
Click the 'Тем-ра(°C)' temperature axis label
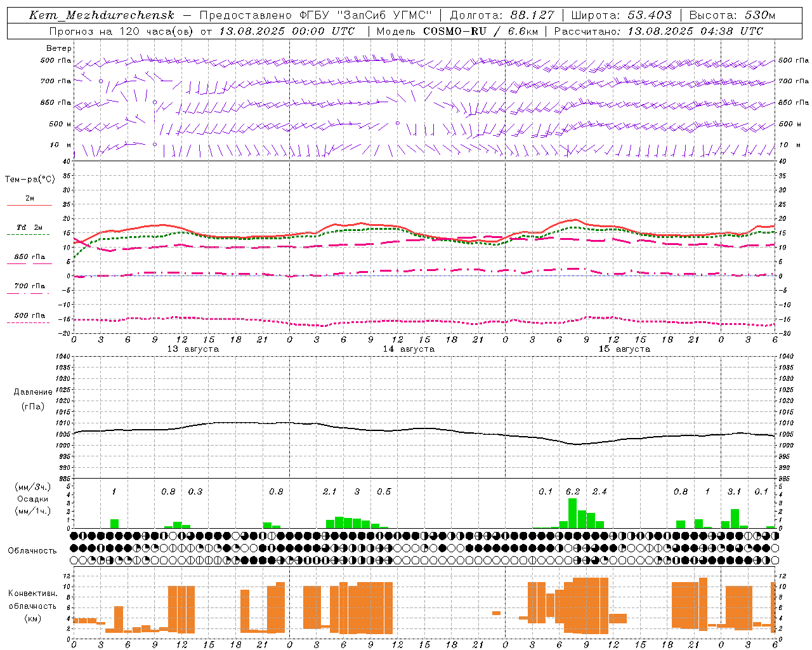tap(30, 180)
